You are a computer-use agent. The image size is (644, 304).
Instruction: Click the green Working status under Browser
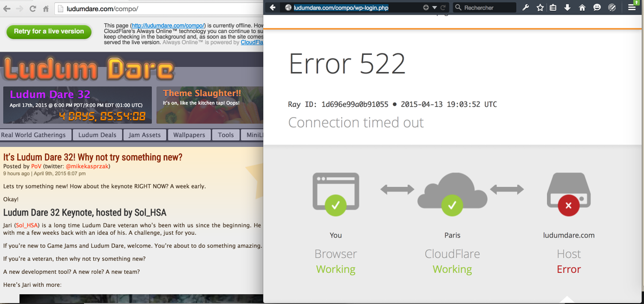[x=336, y=269]
